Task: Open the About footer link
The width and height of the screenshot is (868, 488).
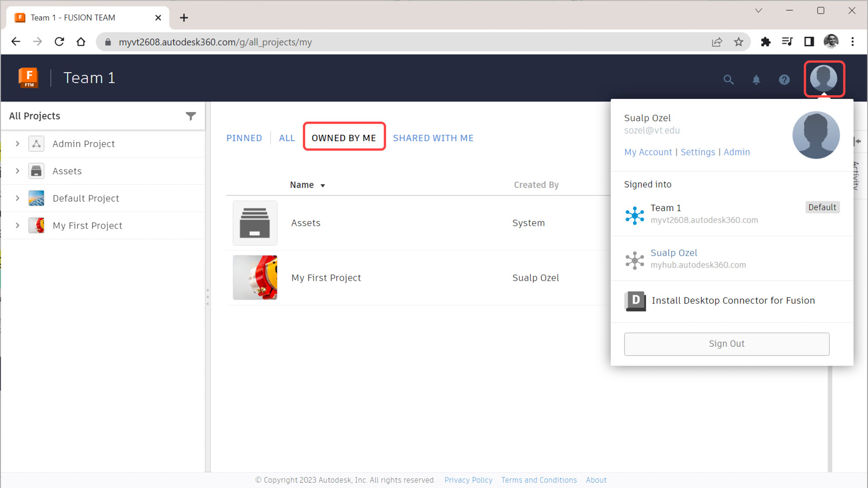Action: [596, 480]
